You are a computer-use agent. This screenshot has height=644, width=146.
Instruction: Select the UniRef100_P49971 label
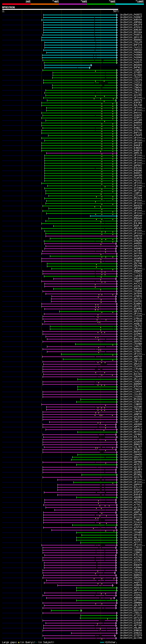pyautogui.click(x=131, y=35)
